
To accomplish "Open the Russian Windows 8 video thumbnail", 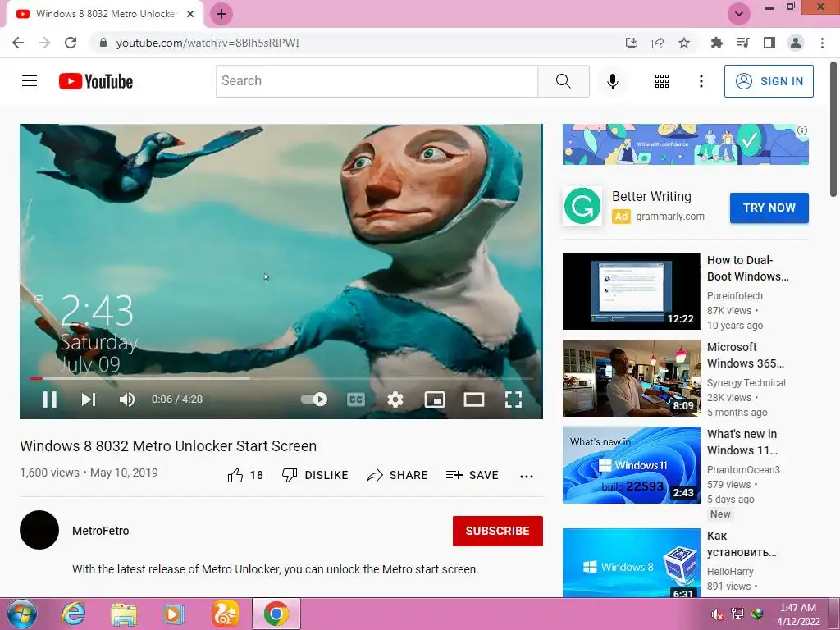I will 631,563.
